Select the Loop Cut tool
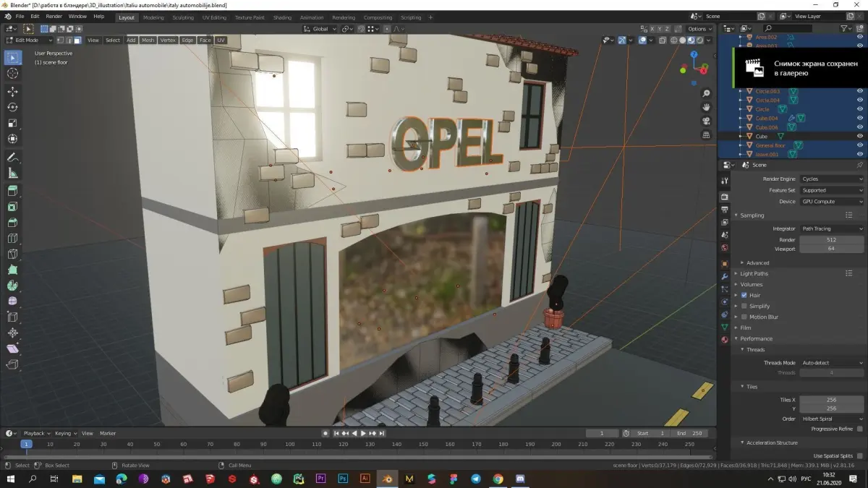The height and width of the screenshot is (488, 868). coord(12,239)
